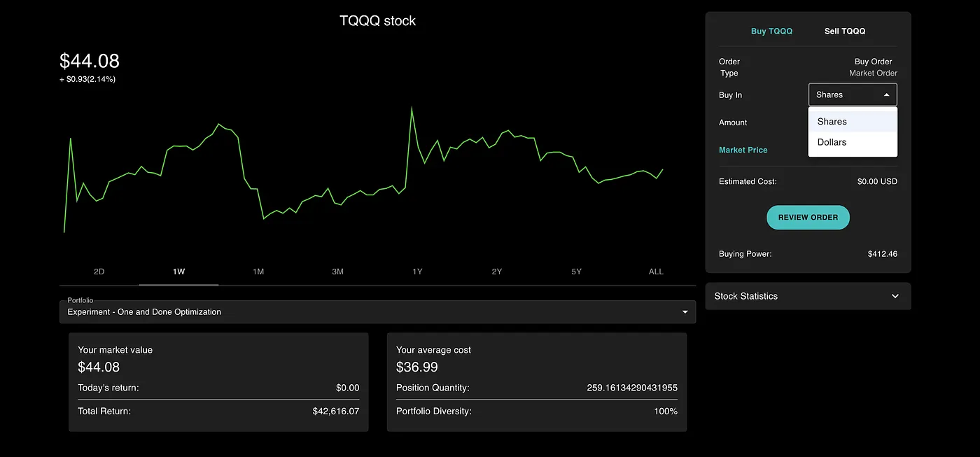
Task: Select the ALL chart range
Action: pyautogui.click(x=656, y=272)
